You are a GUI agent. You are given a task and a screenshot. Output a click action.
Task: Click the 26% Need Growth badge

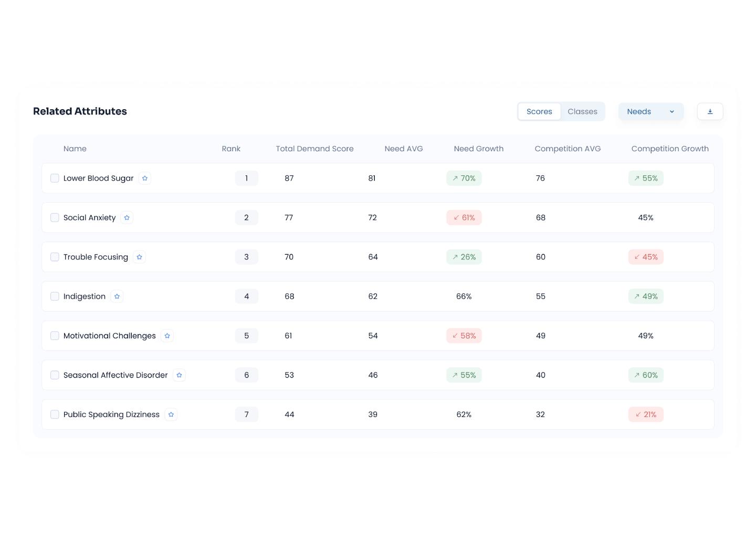tap(464, 257)
